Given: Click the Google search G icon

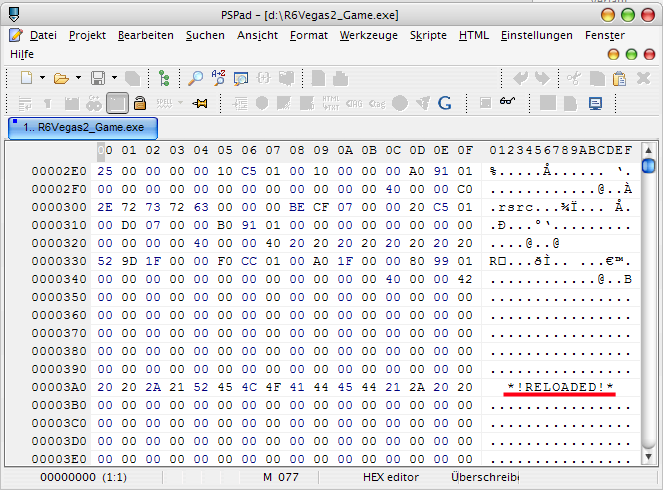Looking at the screenshot, I should coord(445,102).
